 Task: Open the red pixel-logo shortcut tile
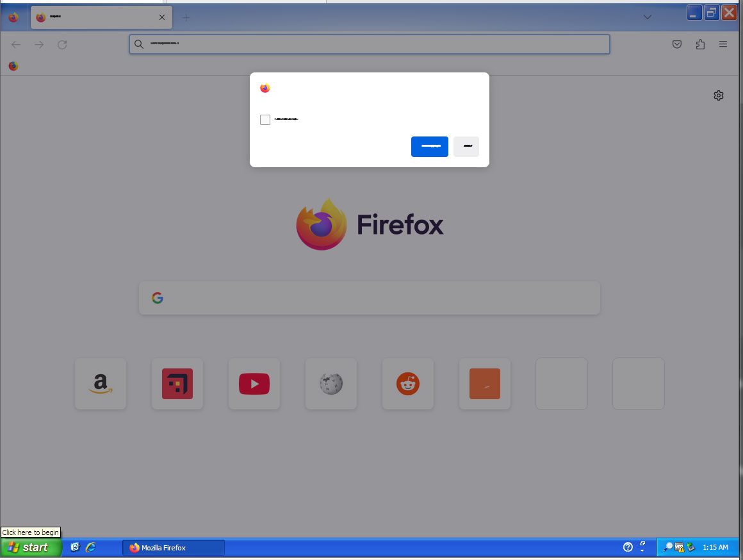177,384
